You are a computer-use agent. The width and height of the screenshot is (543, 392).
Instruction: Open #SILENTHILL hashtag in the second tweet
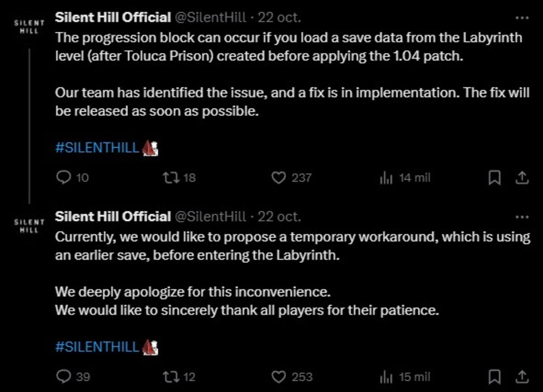97,346
